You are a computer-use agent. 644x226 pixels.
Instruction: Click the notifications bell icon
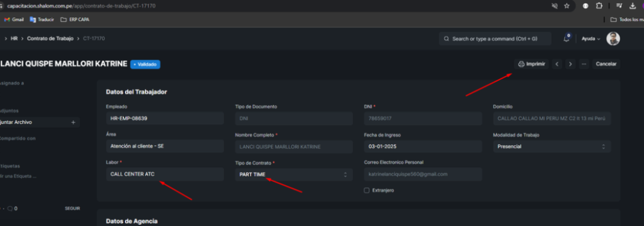[x=567, y=38]
